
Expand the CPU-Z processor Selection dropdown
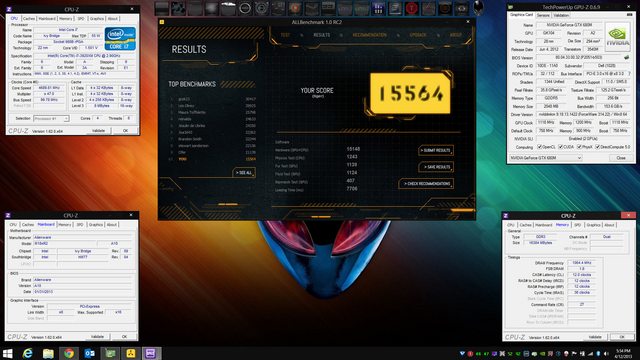[x=51, y=118]
